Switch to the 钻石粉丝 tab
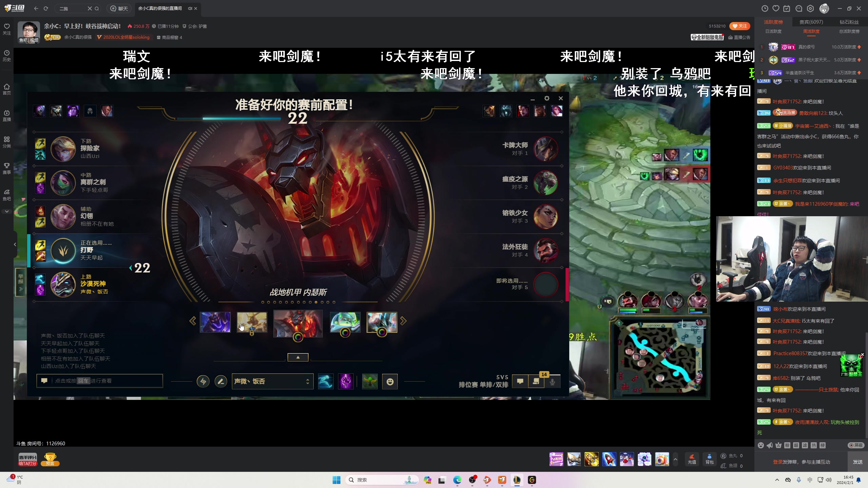The width and height of the screenshot is (868, 488). pos(849,22)
